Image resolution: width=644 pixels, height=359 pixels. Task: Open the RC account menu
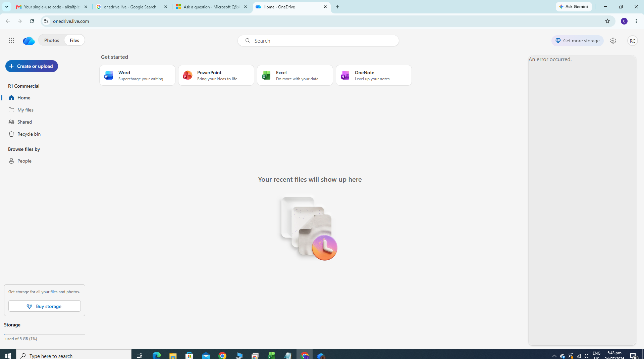[x=632, y=41]
